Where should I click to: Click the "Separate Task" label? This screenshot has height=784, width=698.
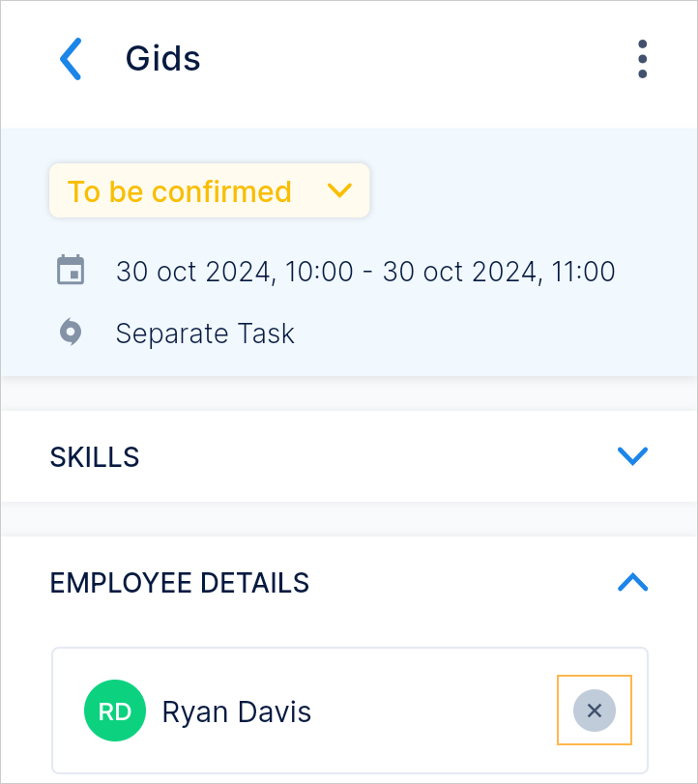point(205,334)
